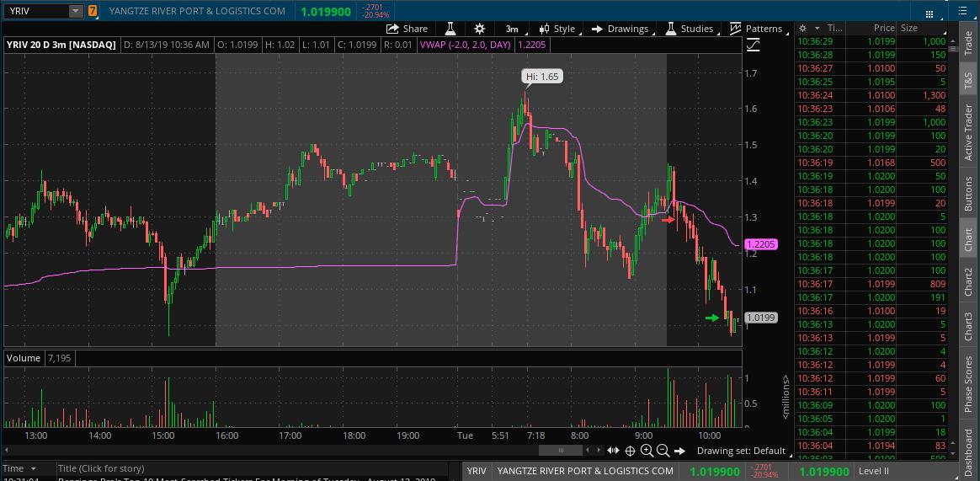The image size is (980, 481).
Task: Open Time & Sales settings gear
Action: point(802,28)
